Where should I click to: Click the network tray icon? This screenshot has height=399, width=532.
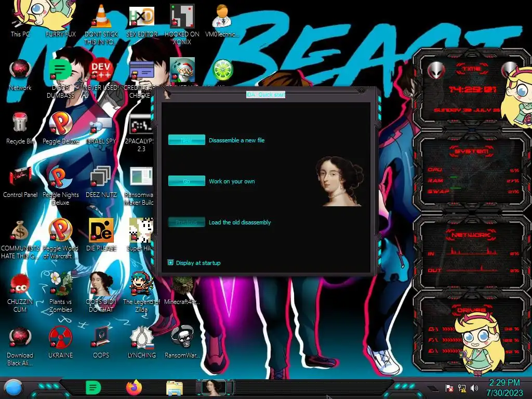(x=462, y=388)
